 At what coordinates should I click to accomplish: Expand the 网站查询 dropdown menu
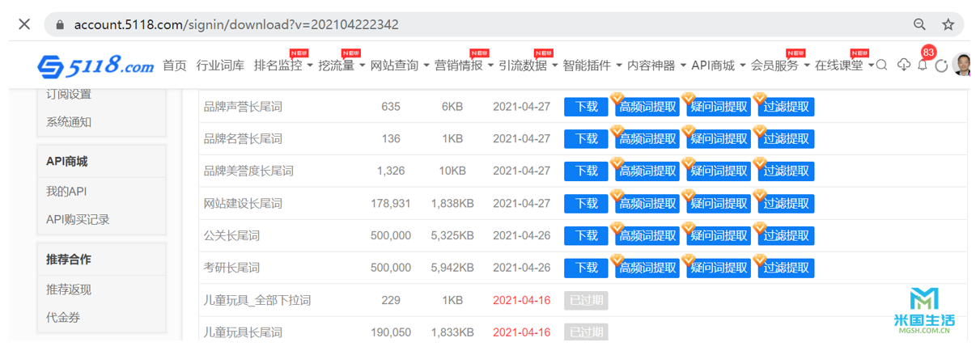point(400,66)
